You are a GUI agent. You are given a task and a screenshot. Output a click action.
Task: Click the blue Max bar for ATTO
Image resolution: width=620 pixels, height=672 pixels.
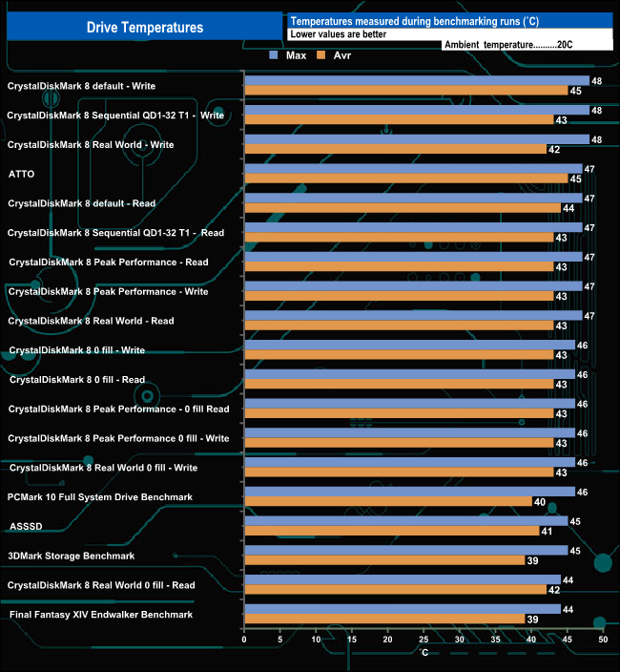click(414, 169)
